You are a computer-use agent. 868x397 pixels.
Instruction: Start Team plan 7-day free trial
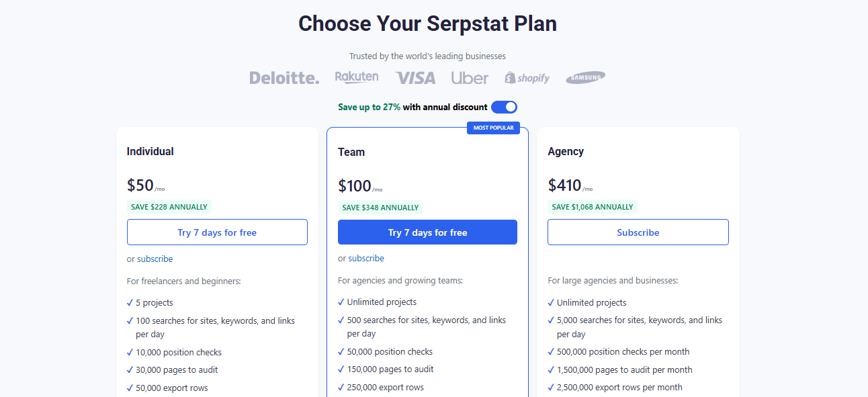tap(427, 232)
